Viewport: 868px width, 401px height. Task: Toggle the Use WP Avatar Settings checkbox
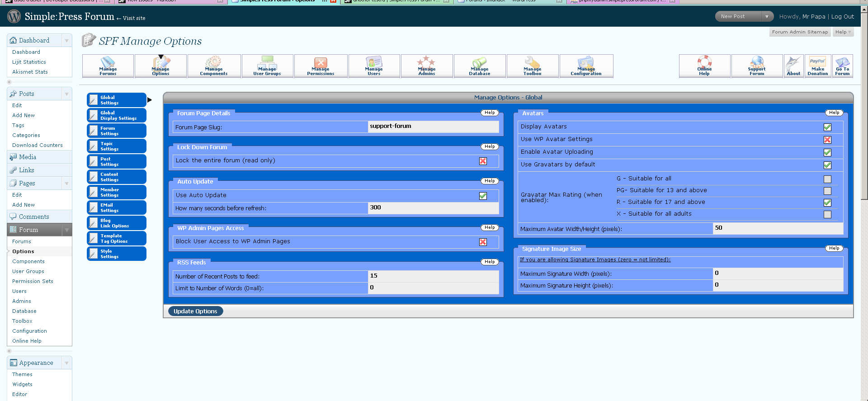pos(827,140)
